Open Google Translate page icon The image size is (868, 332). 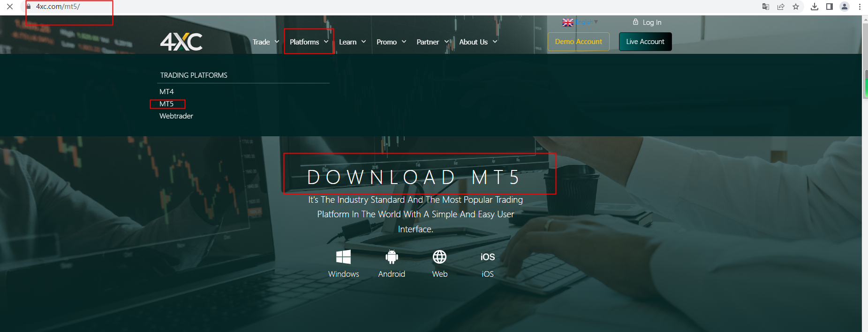[x=766, y=7]
